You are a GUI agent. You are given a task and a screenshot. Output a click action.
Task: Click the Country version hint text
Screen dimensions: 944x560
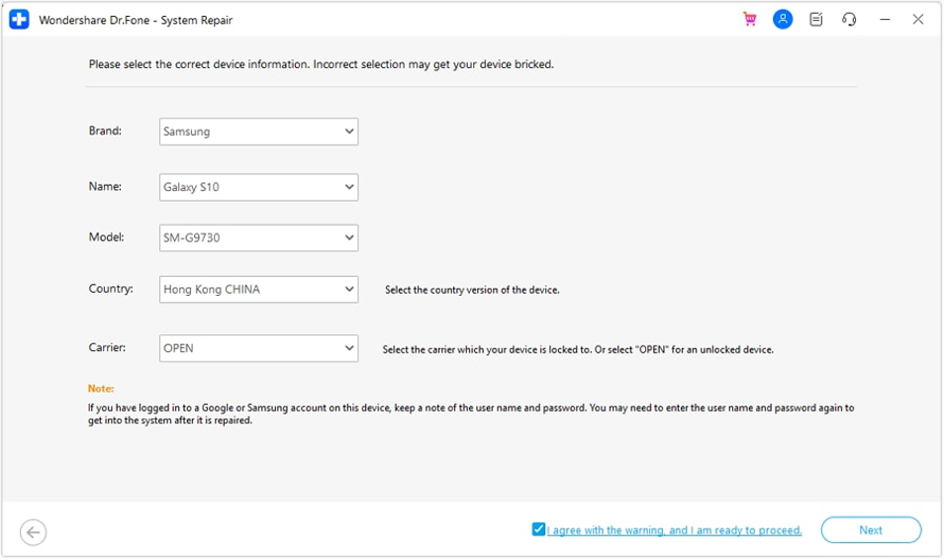(x=472, y=290)
